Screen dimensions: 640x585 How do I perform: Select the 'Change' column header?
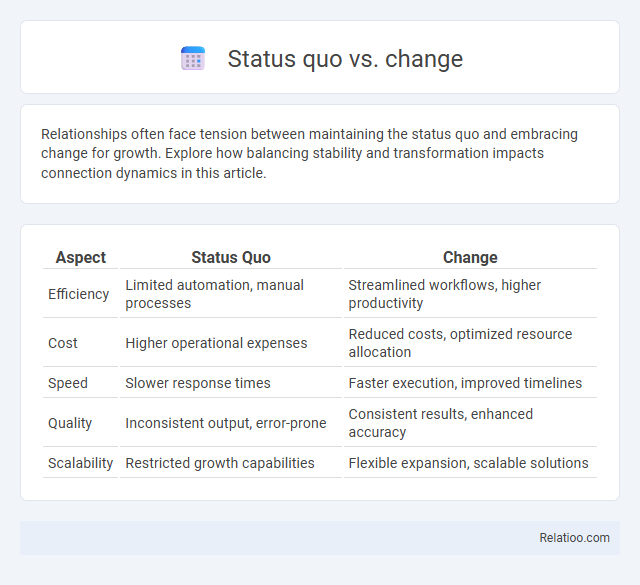[470, 257]
